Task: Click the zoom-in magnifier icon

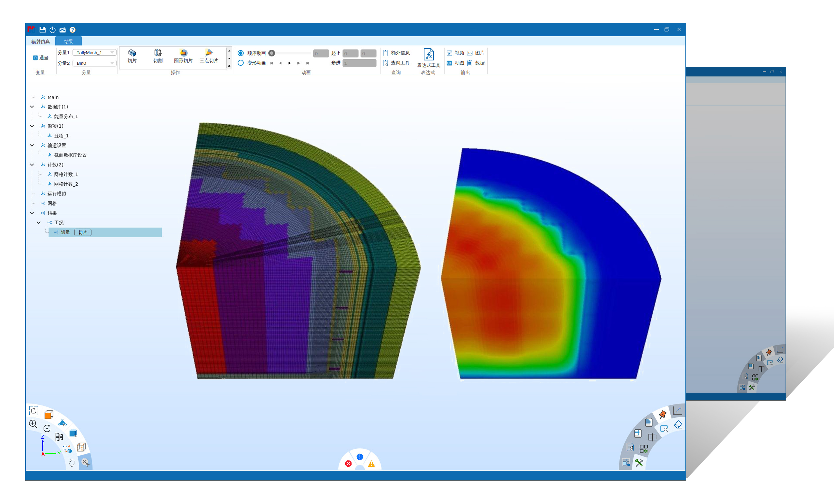Action: (33, 424)
